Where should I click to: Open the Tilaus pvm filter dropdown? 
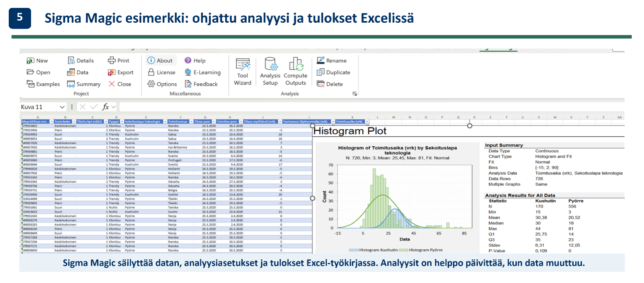[213, 121]
